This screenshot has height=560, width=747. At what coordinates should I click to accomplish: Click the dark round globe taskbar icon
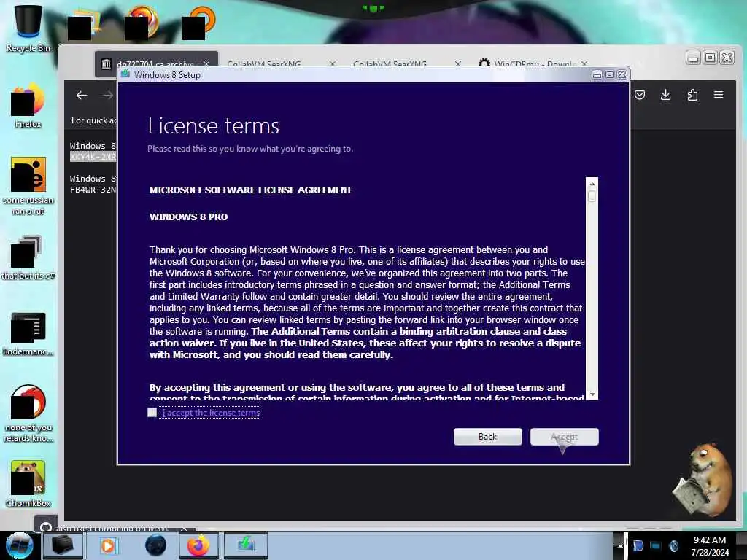pyautogui.click(x=155, y=545)
